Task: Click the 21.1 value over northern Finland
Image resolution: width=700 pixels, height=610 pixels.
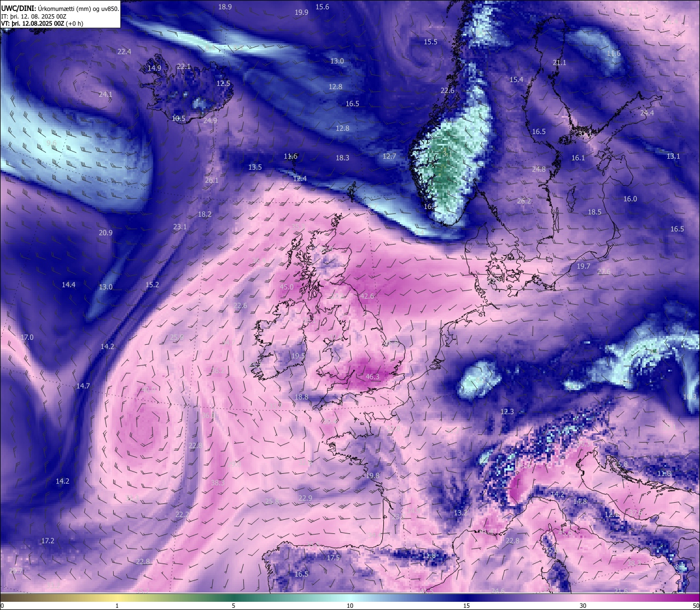Action: pyautogui.click(x=559, y=62)
